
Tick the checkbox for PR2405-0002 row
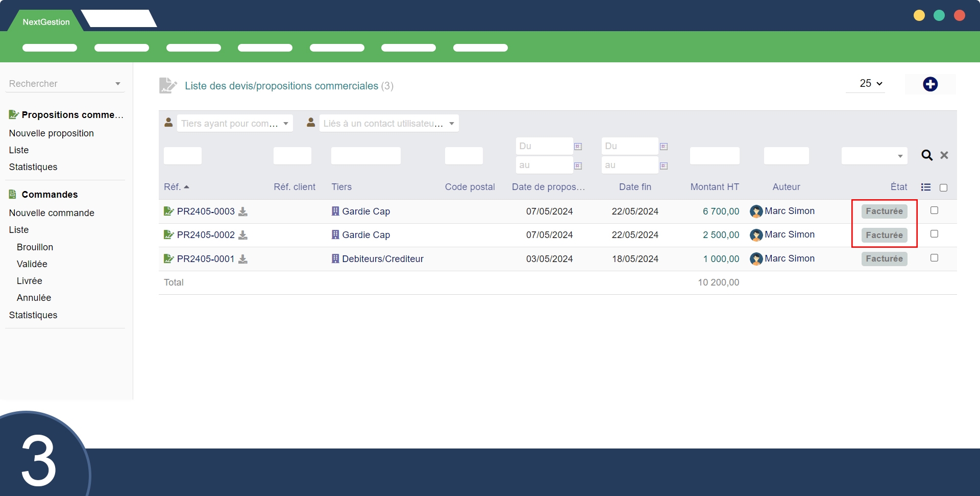tap(934, 234)
